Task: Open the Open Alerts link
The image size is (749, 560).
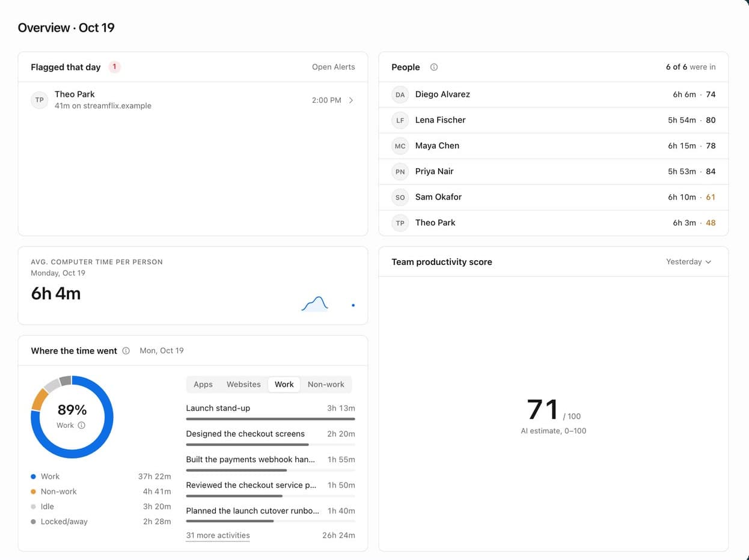Action: 334,67
